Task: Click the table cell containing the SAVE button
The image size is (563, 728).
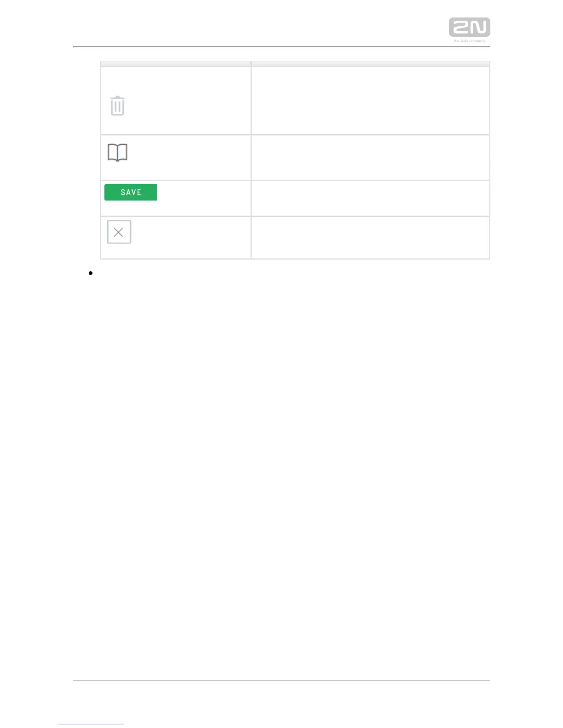Action: (x=176, y=198)
